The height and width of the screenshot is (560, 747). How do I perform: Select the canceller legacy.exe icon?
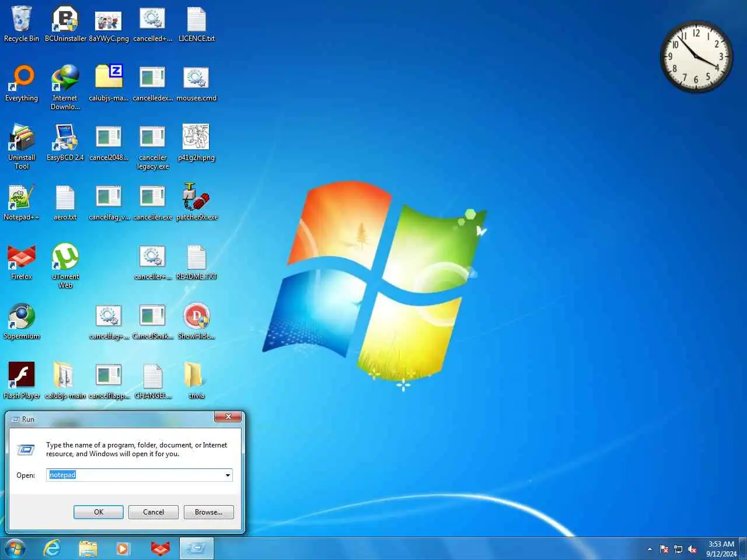tap(153, 147)
